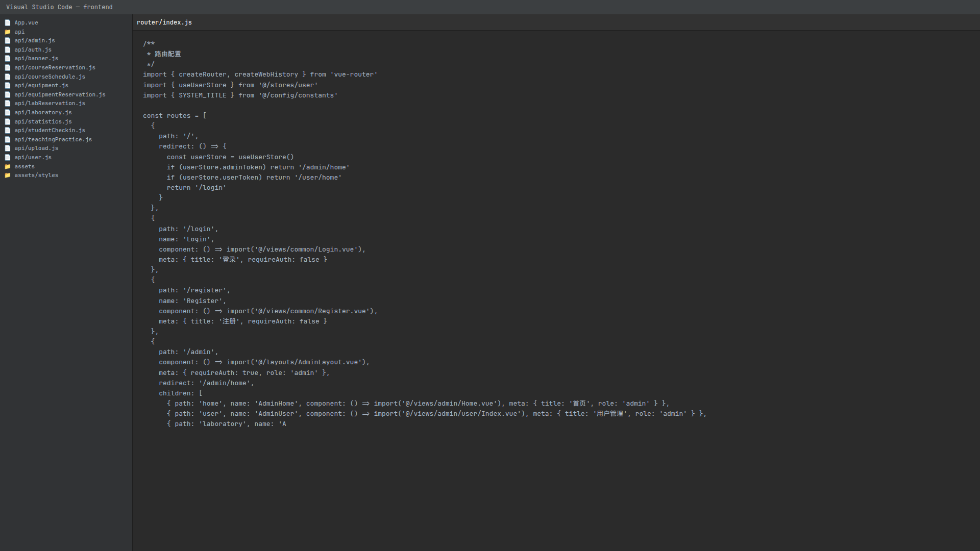Open api/laboratory.js file
The width and height of the screenshot is (980, 551).
[x=43, y=113]
